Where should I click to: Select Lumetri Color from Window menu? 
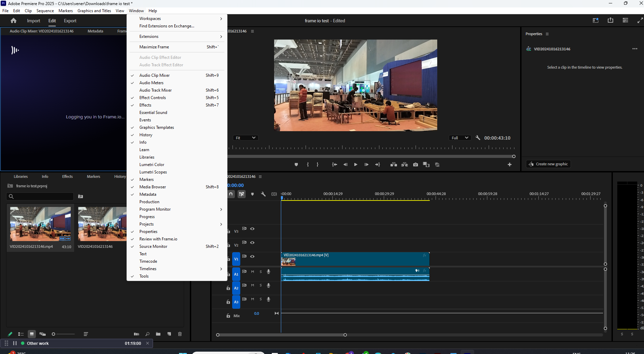(x=152, y=165)
